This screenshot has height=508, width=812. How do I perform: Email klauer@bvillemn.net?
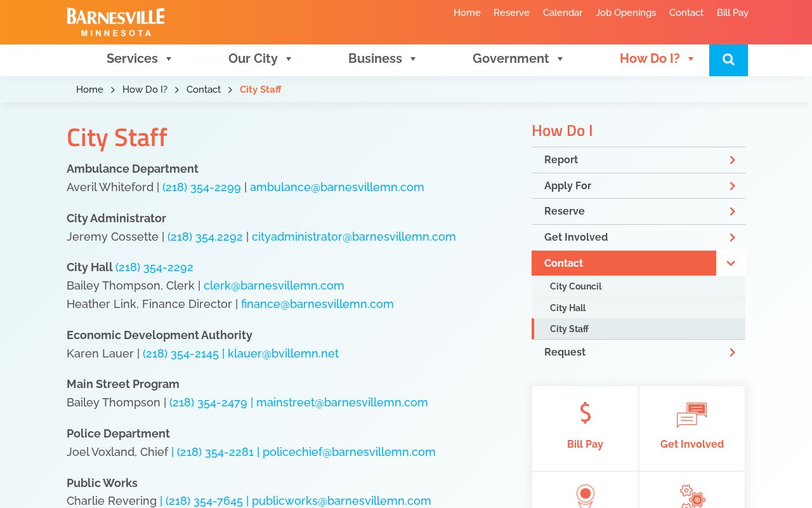(283, 354)
